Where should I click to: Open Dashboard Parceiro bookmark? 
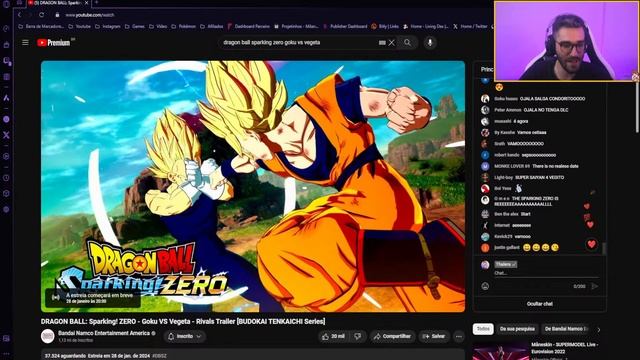249,26
